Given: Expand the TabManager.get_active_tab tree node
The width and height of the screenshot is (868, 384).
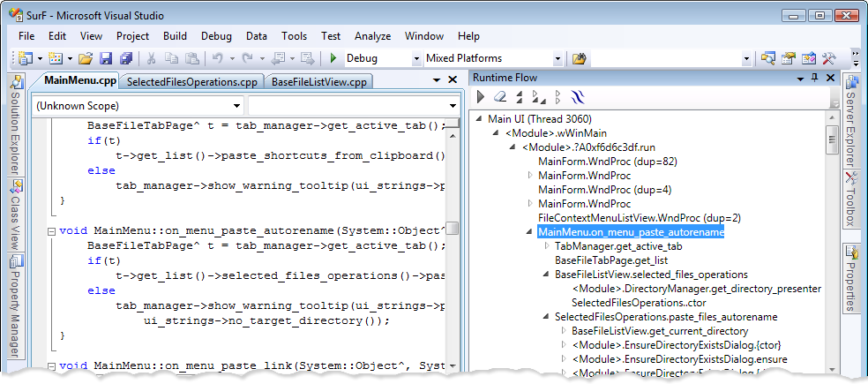Looking at the screenshot, I should coord(547,246).
